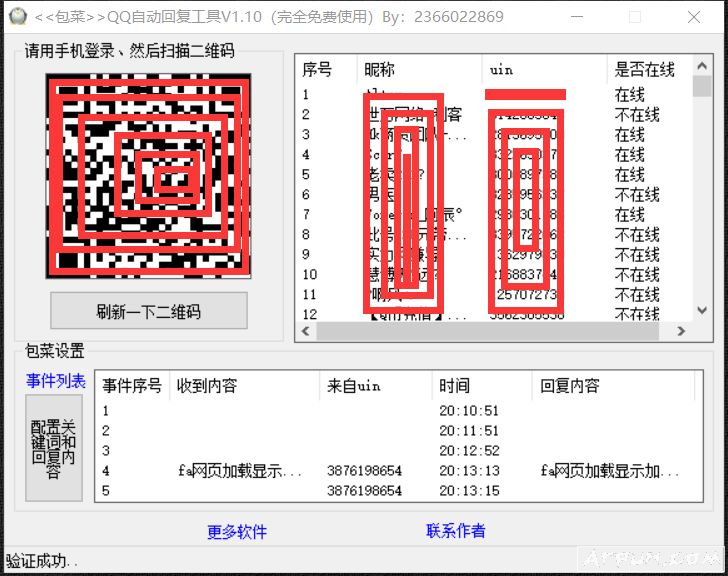Select 在线 status of contact row 7
Image resolution: width=728 pixels, height=576 pixels.
point(630,214)
